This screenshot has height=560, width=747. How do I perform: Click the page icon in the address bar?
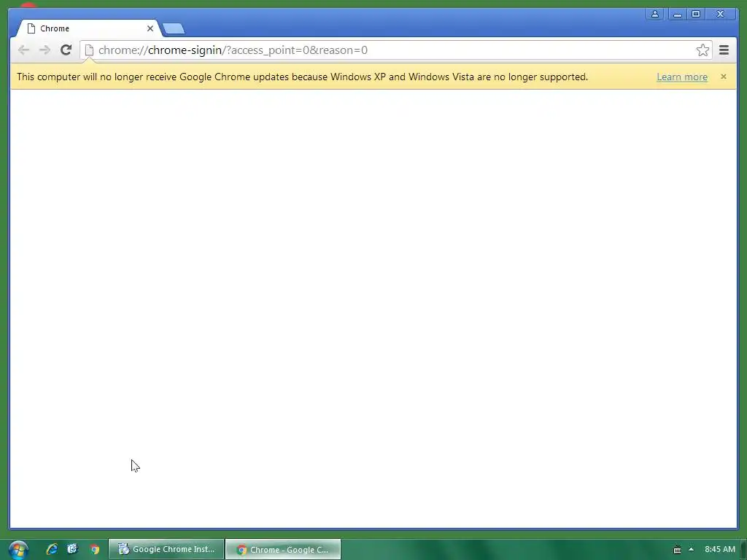89,50
